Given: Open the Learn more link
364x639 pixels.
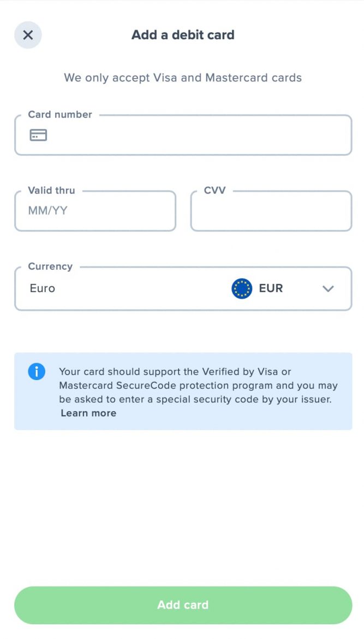Looking at the screenshot, I should coord(88,413).
